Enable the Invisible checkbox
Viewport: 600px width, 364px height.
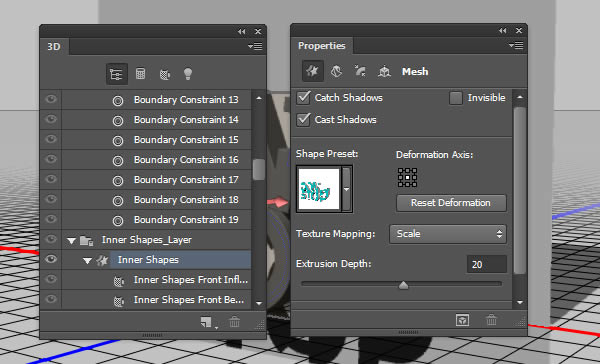click(x=455, y=98)
